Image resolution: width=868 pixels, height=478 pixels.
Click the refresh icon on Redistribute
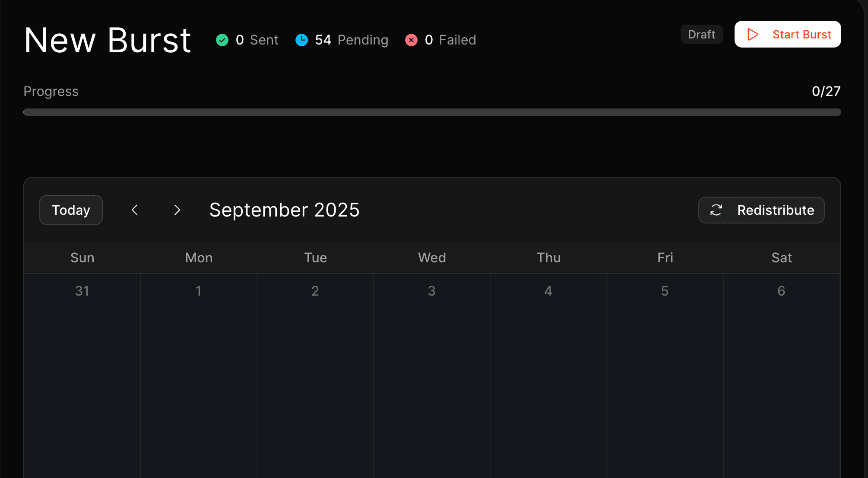tap(716, 210)
